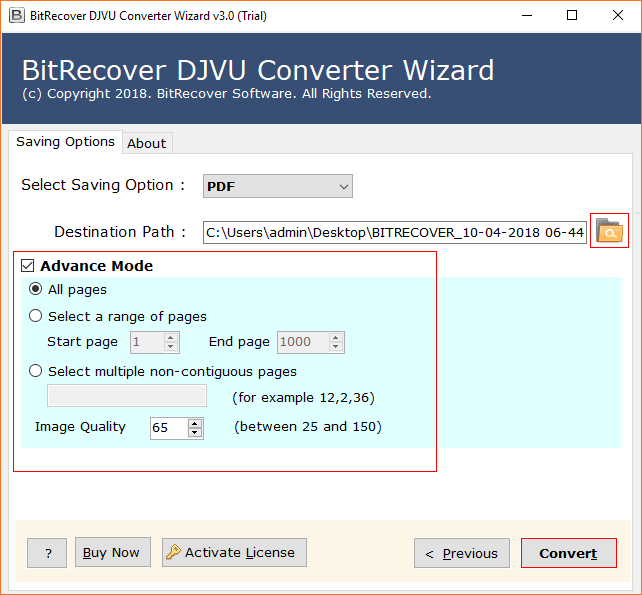Increase Start page with up arrow
The image size is (642, 595).
click(x=171, y=338)
